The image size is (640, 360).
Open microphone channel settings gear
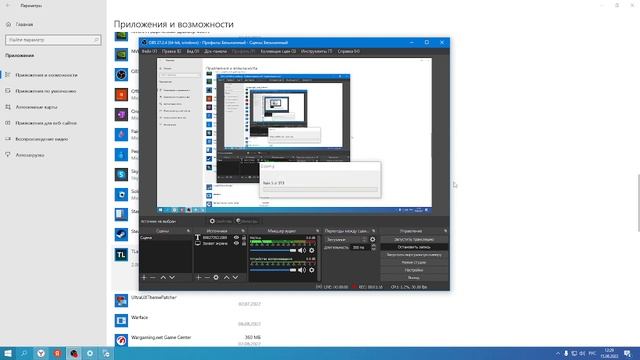(312, 250)
